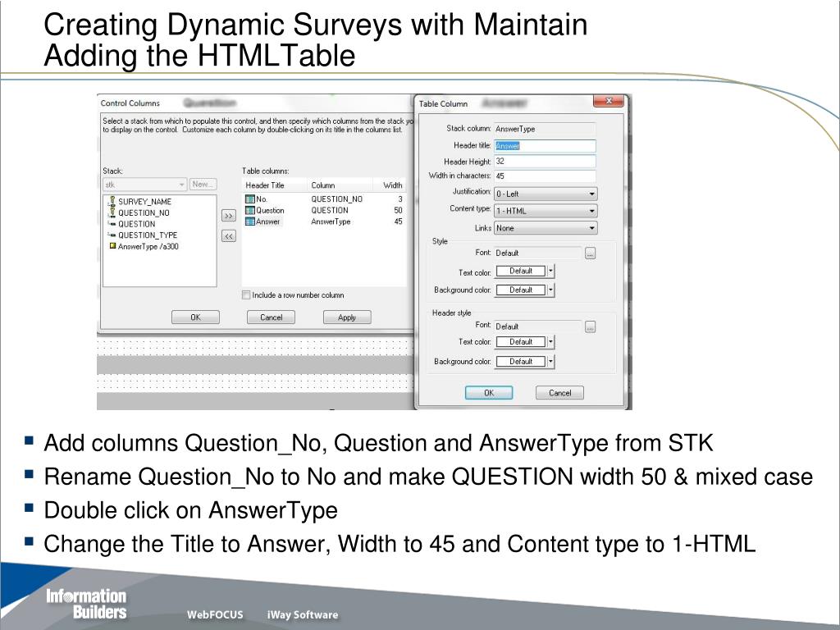Click the iWay Software footer label
This screenshot has height=630, width=840.
click(303, 614)
